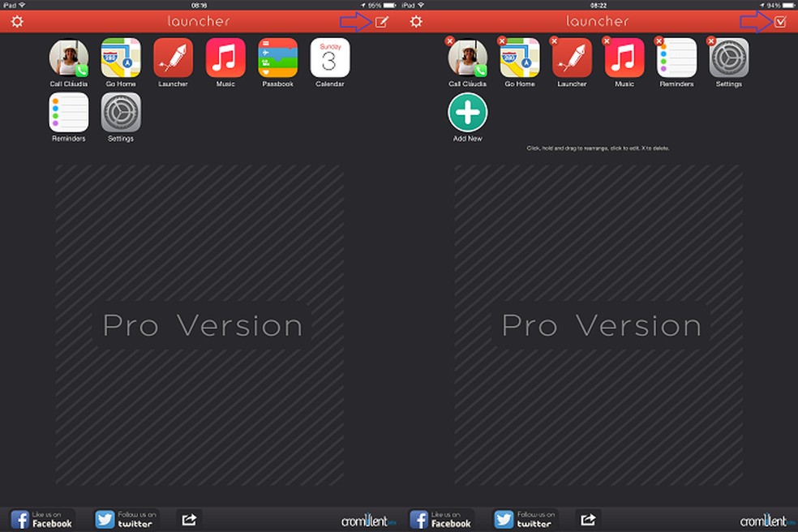The height and width of the screenshot is (532, 798).
Task: Tap the checkmark icon to finish editing
Action: click(x=780, y=22)
